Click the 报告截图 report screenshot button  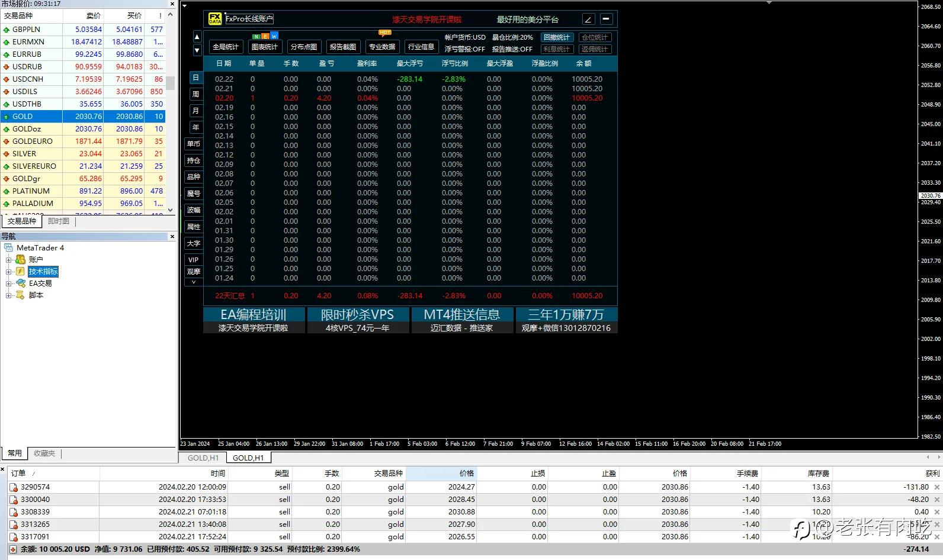[343, 47]
